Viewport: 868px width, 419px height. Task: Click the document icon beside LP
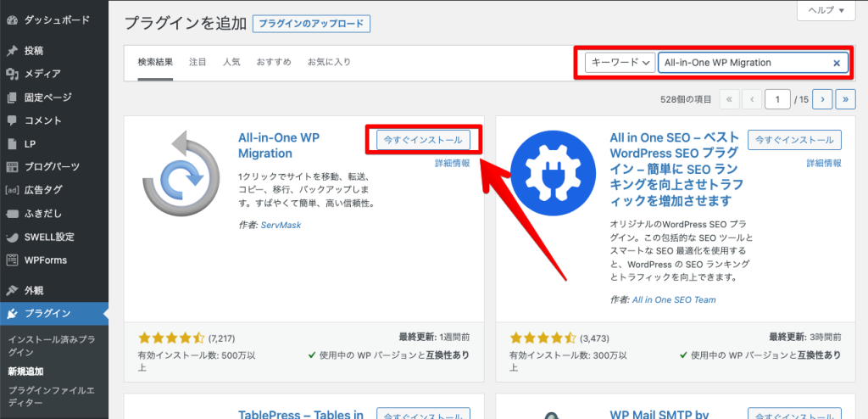[x=12, y=143]
